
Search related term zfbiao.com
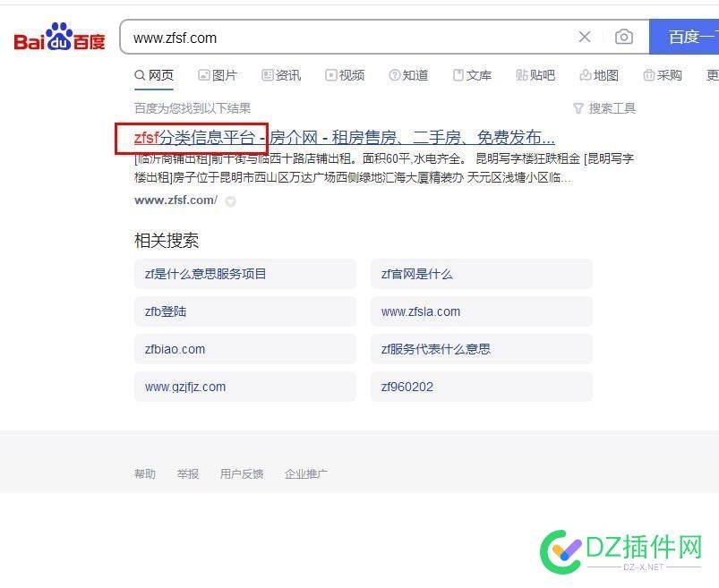(x=245, y=349)
